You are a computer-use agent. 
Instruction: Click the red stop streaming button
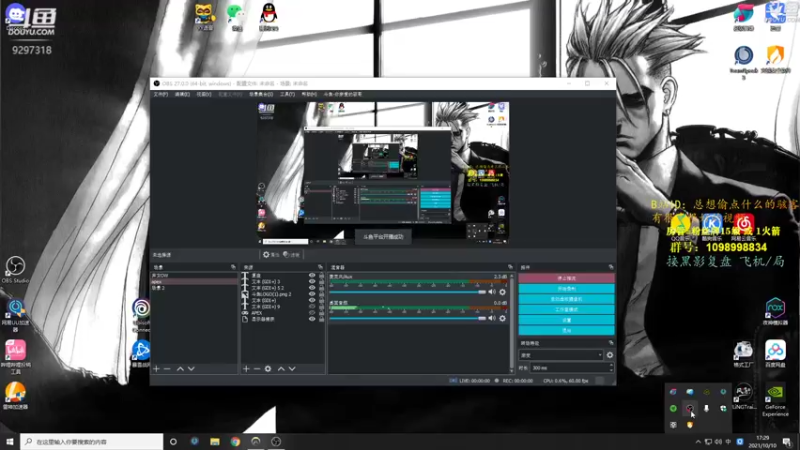tap(566, 278)
